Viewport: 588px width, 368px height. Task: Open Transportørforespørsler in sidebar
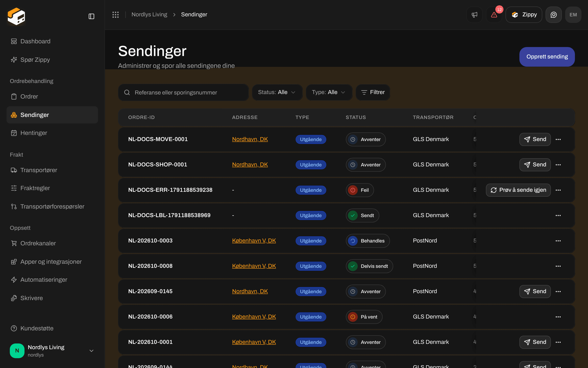coord(52,206)
